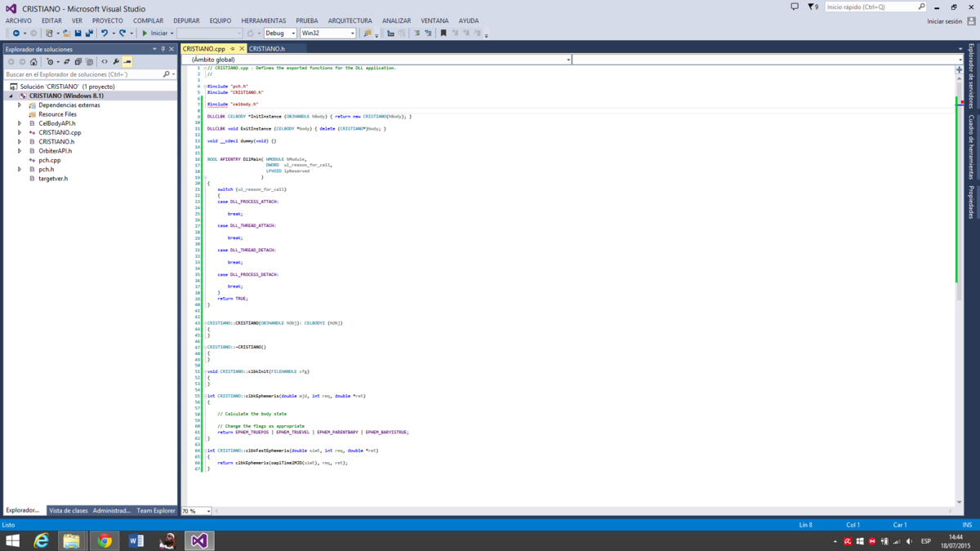Viewport: 980px width, 551px height.
Task: Toggle Show All Files in Solution Explorer
Action: [x=90, y=62]
